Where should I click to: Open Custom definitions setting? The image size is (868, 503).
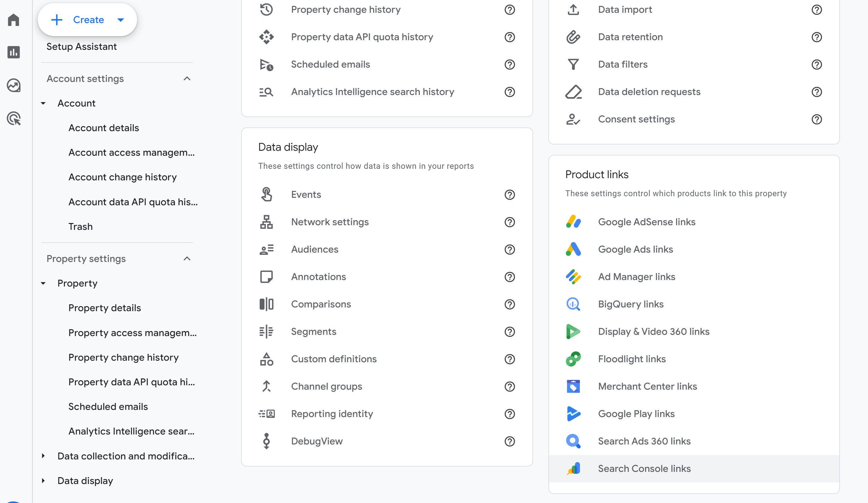click(333, 359)
